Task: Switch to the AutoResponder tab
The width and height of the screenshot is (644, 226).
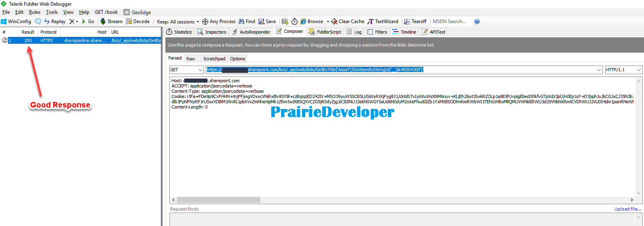Action: [251, 32]
